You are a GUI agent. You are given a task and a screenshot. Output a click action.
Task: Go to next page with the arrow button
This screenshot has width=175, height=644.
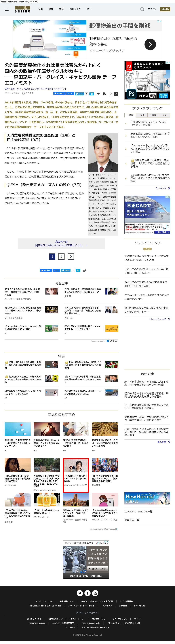coord(70,256)
